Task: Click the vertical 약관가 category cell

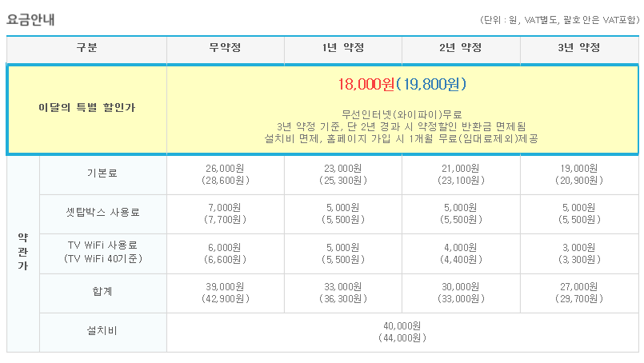Action: click(22, 252)
